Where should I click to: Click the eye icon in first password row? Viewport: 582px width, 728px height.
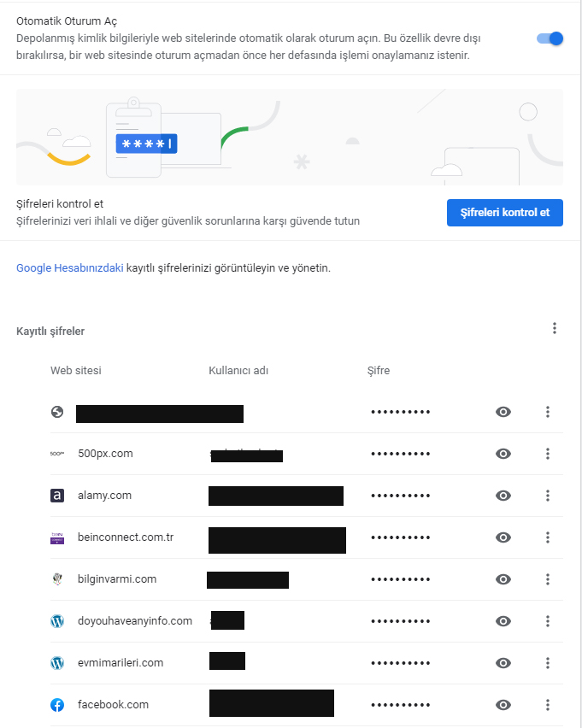[503, 412]
